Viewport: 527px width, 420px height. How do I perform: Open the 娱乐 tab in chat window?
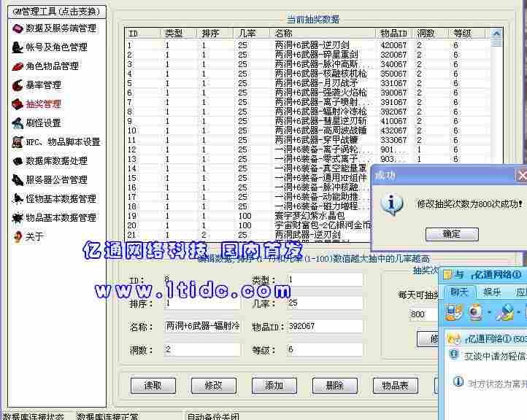coord(491,292)
